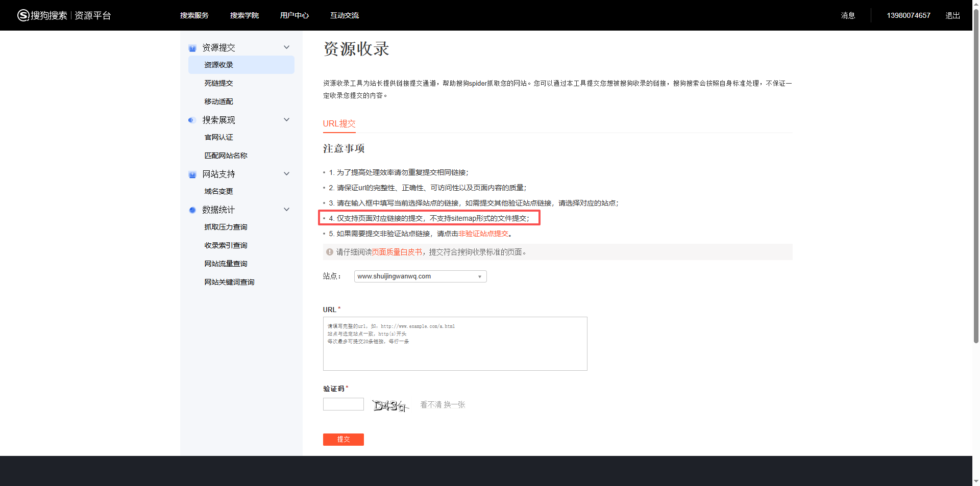
Task: Click the warning icon beside 请仔细阅读
Action: (330, 252)
